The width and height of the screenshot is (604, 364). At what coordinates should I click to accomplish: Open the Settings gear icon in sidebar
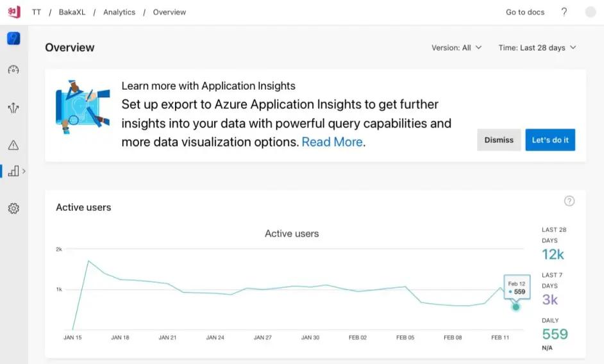pos(13,208)
